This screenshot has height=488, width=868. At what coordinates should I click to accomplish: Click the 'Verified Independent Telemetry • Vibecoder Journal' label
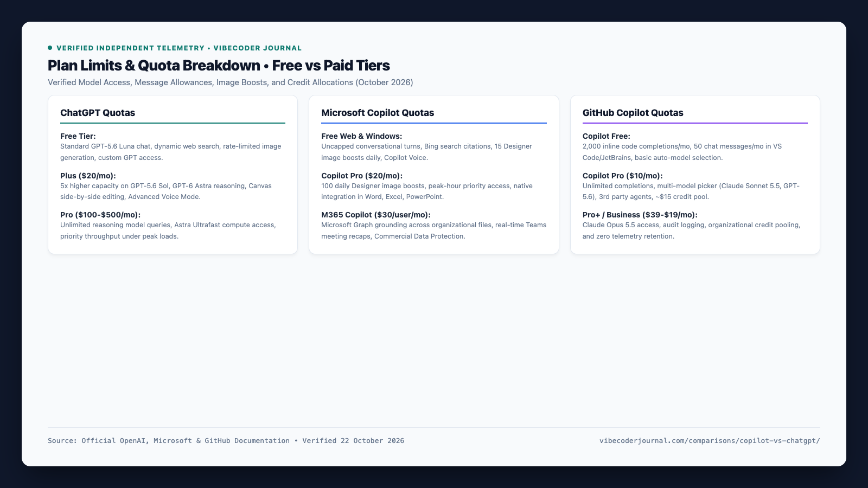[179, 48]
